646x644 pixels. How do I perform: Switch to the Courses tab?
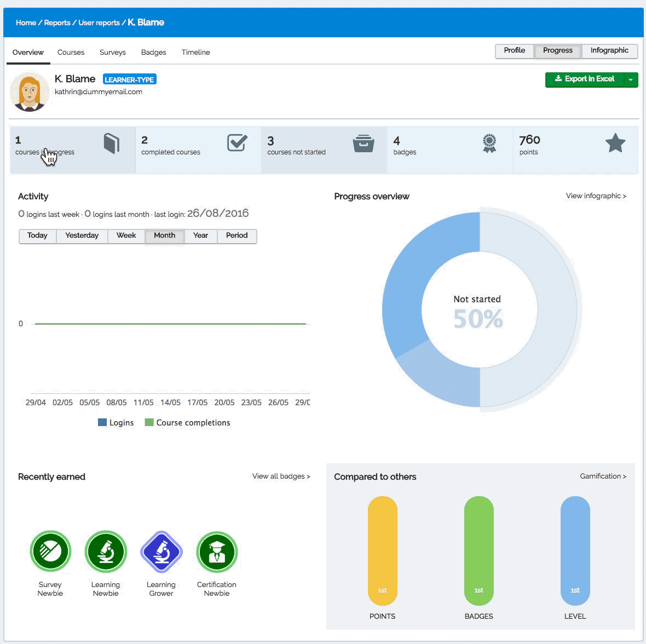71,53
